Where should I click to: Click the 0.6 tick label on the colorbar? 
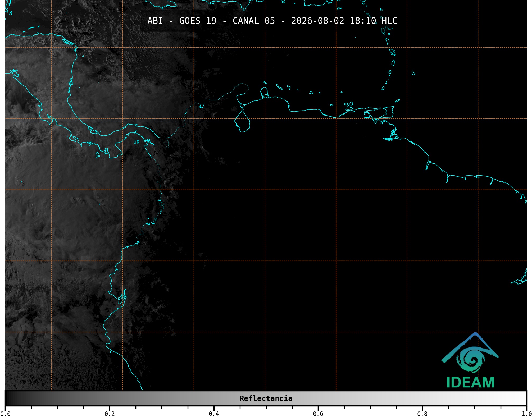click(318, 414)
